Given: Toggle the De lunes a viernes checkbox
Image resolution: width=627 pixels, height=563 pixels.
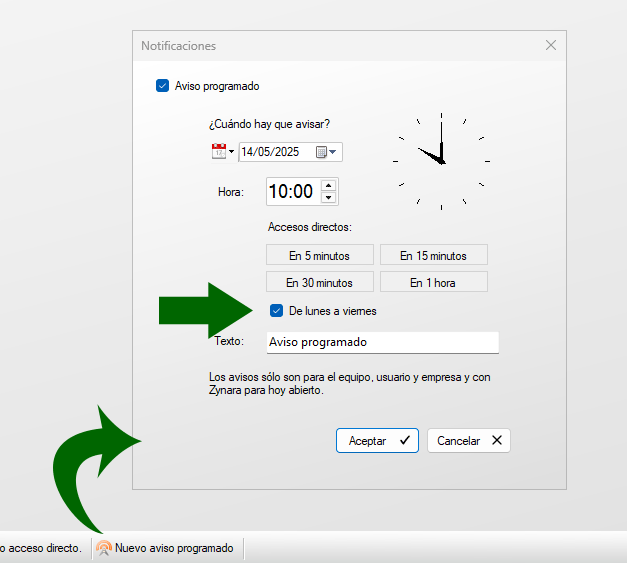Looking at the screenshot, I should pyautogui.click(x=276, y=311).
